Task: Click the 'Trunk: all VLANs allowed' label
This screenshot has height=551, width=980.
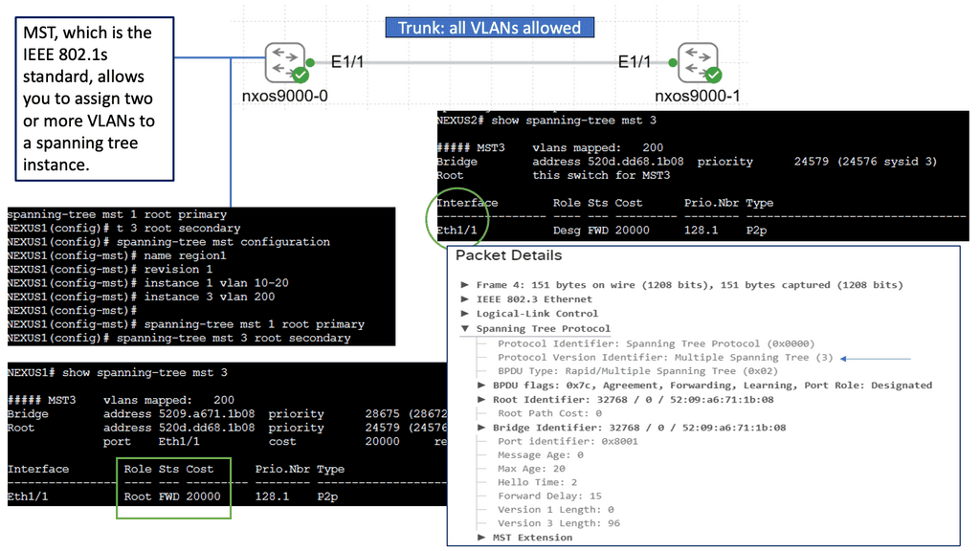Action: click(489, 28)
